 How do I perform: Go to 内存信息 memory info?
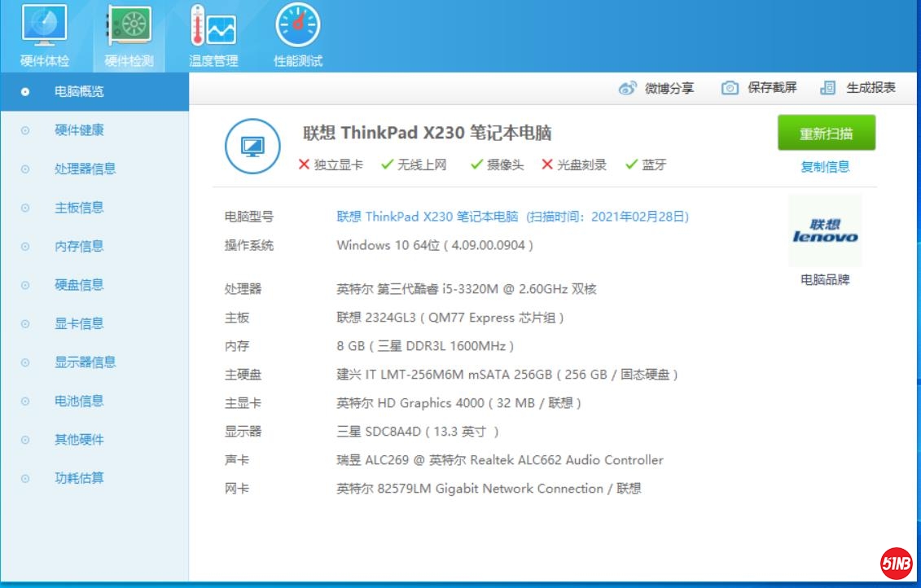click(x=79, y=247)
